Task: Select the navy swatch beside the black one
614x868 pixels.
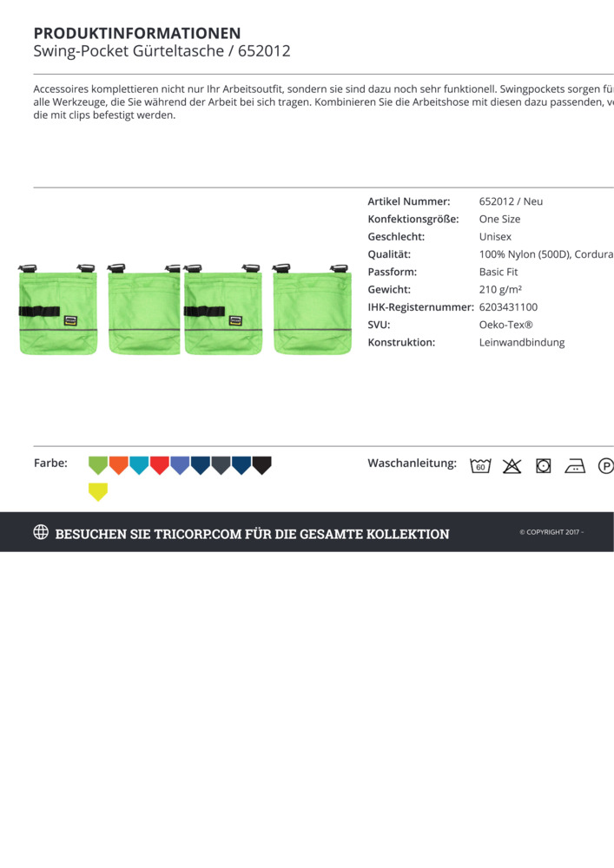Action: coord(241,465)
